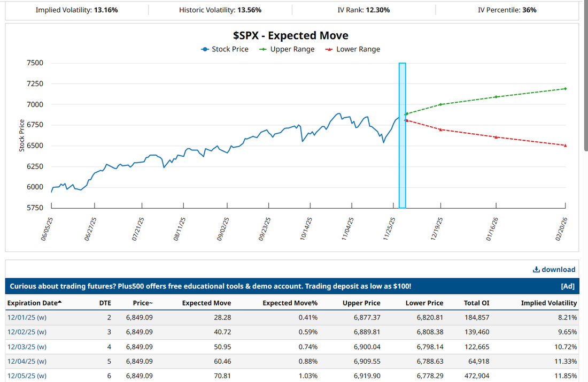Click red lower range marker at 01/16/26
This screenshot has height=382, width=588.
pos(496,137)
